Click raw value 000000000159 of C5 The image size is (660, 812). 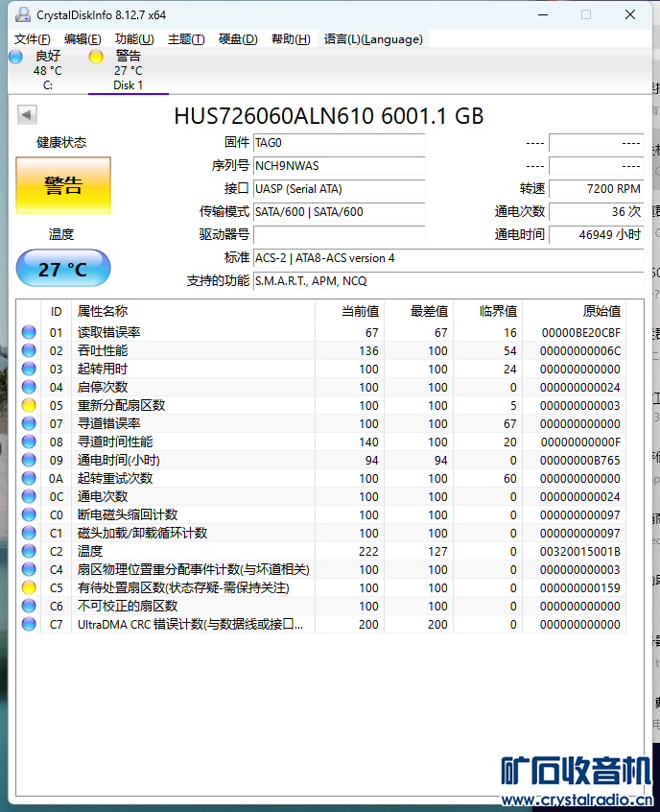point(579,587)
